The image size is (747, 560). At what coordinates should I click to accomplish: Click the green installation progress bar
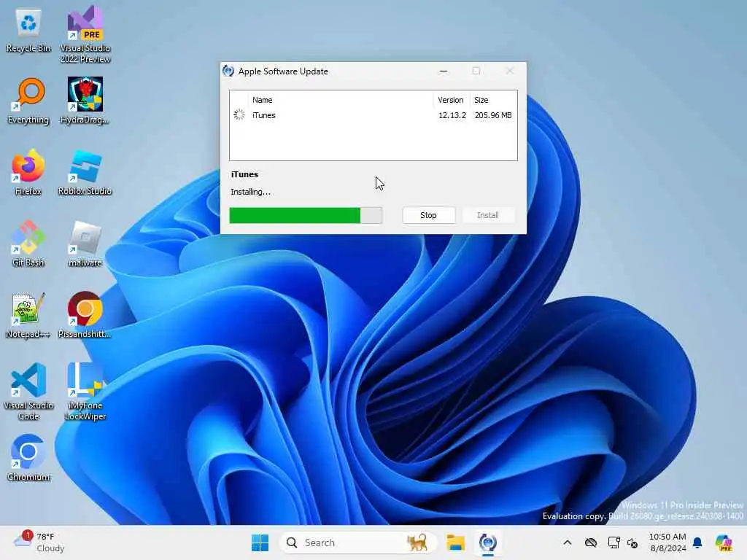(306, 215)
